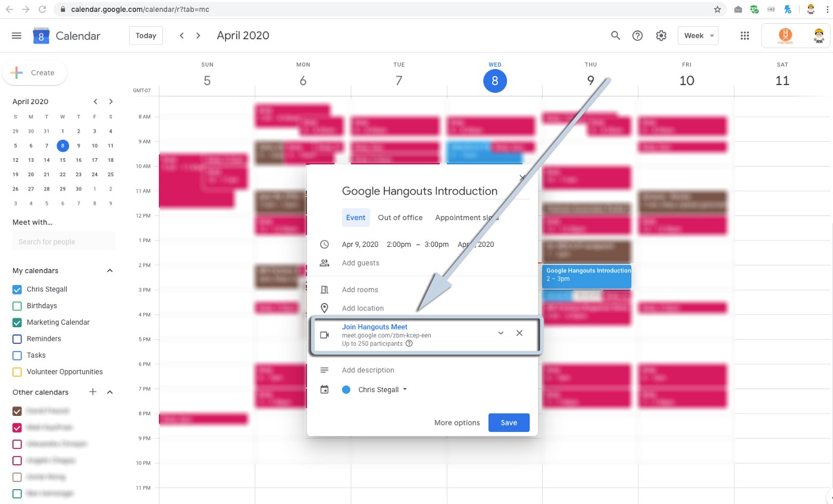The image size is (833, 504).
Task: Open the Chris Stegall calendar selector
Action: click(x=383, y=390)
